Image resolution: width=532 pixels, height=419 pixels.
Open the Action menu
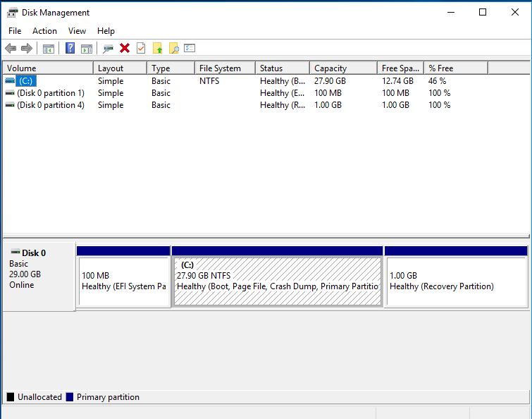(44, 31)
